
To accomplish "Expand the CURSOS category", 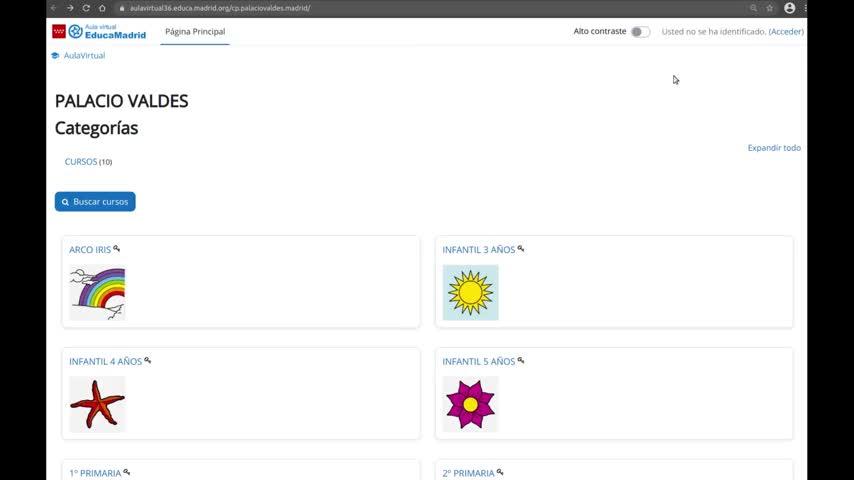I will [81, 162].
